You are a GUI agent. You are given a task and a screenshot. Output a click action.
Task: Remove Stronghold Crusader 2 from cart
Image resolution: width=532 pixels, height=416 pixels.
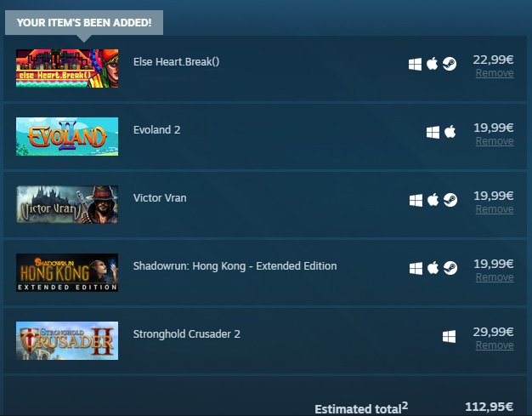[495, 345]
